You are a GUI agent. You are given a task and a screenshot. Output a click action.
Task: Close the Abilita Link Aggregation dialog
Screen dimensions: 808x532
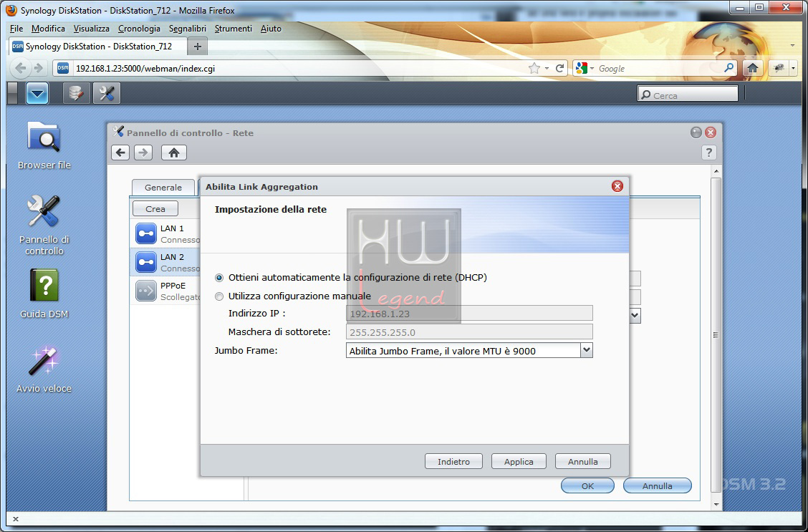coord(617,186)
